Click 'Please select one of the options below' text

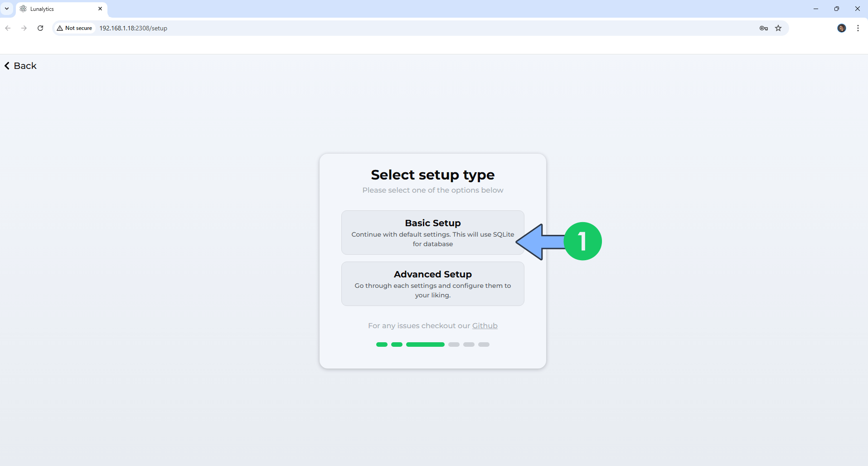pos(432,190)
